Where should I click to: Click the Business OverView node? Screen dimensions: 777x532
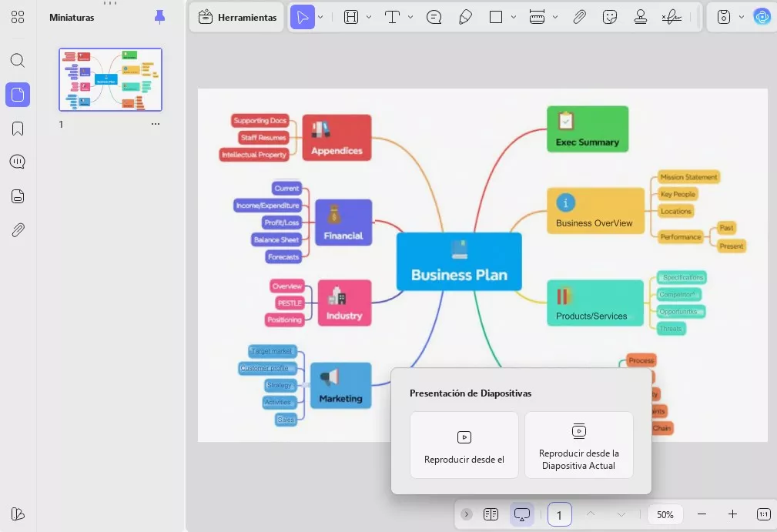click(595, 210)
